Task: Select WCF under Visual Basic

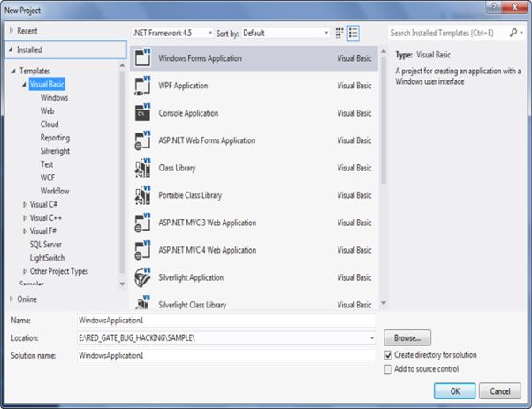Action: coord(48,178)
